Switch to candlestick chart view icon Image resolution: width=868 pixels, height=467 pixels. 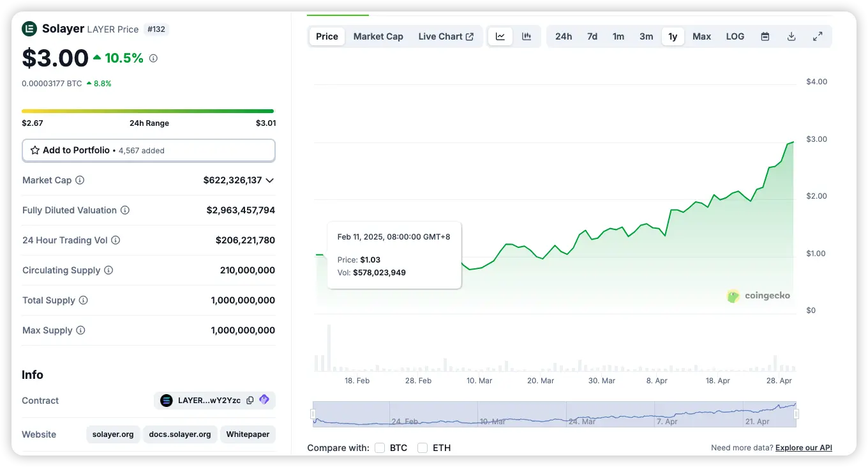(527, 36)
